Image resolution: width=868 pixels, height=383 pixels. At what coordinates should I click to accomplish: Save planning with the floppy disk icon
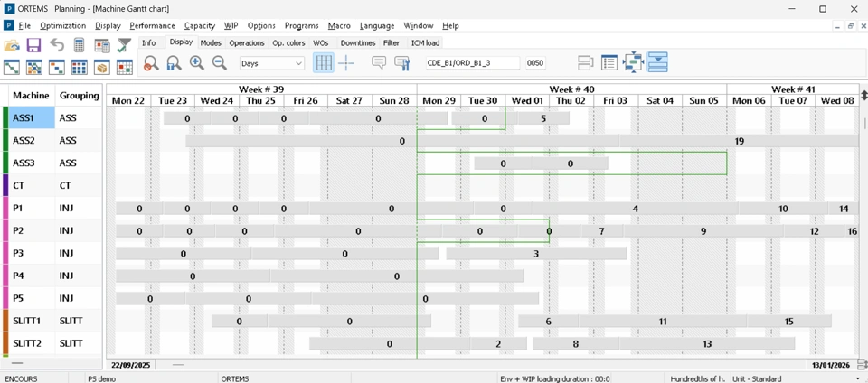[x=34, y=45]
